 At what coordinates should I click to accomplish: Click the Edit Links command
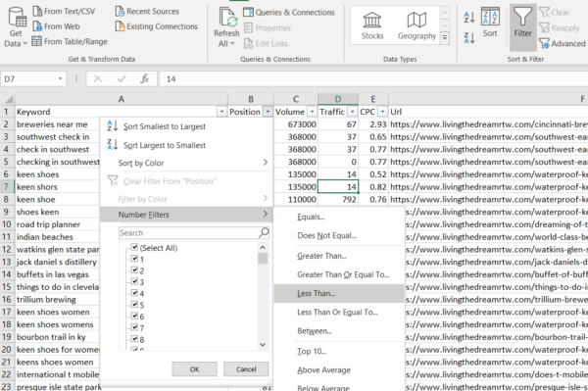266,43
